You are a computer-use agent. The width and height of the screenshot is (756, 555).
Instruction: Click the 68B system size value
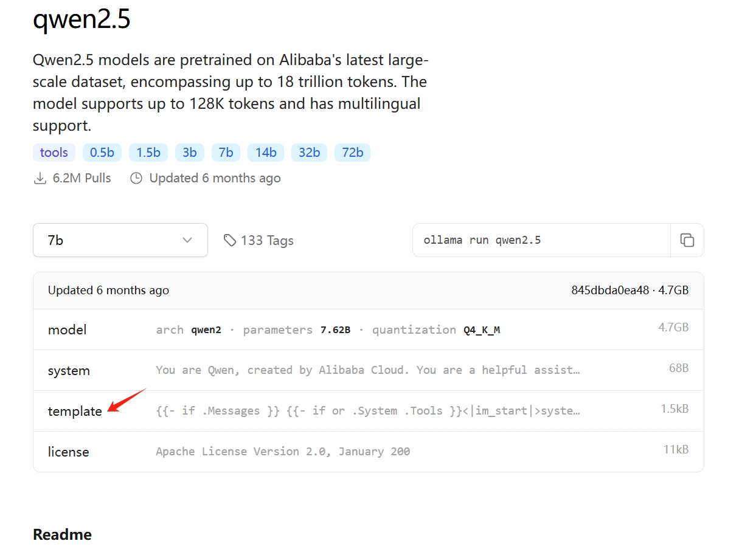678,368
